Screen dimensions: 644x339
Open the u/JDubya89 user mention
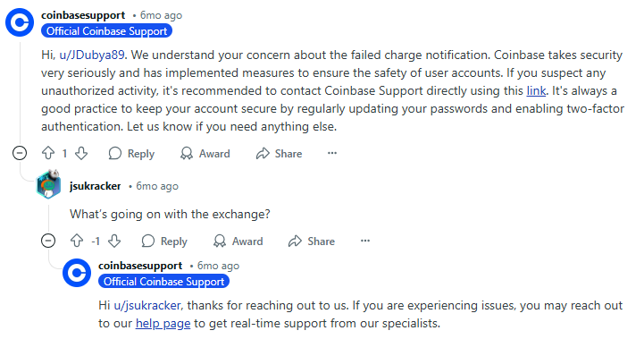coord(92,55)
